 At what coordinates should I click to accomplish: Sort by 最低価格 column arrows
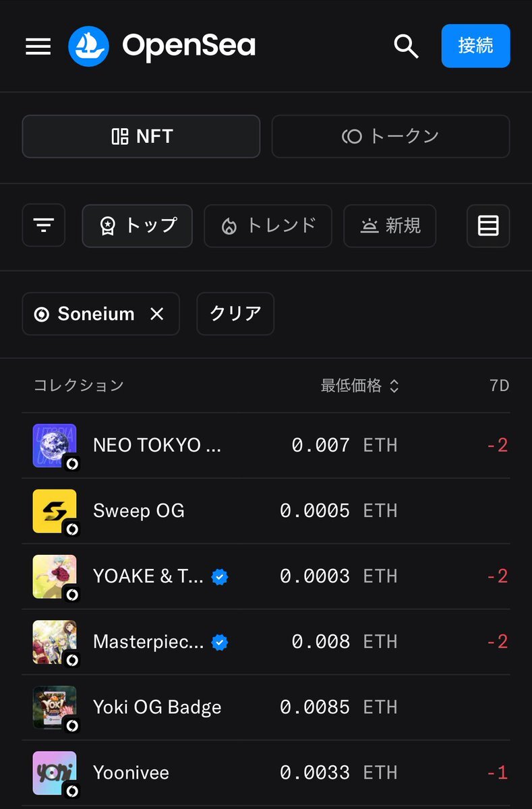[x=394, y=386]
